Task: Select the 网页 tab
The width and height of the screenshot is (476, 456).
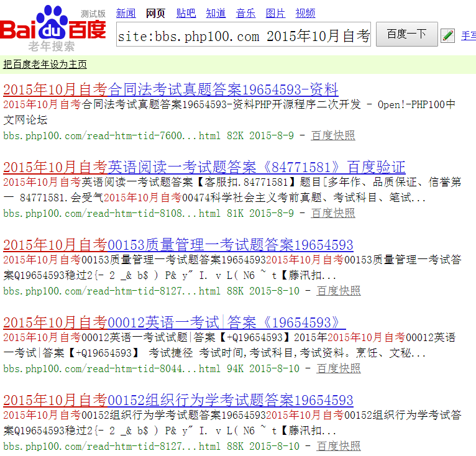Action: 155,14
